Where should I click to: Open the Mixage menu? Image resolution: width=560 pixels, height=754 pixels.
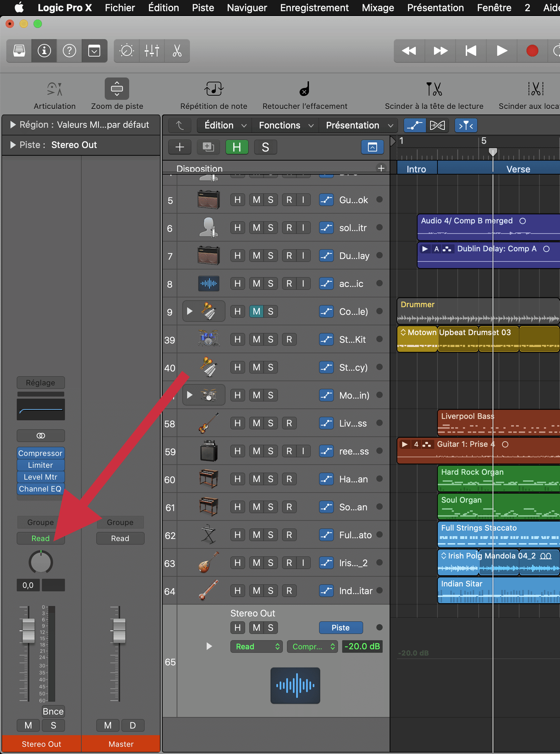[x=378, y=8]
